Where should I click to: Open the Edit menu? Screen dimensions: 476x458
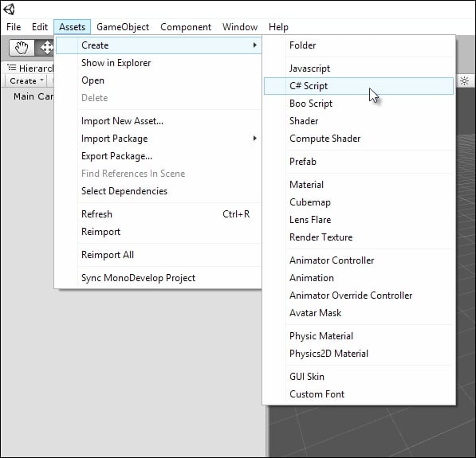40,27
